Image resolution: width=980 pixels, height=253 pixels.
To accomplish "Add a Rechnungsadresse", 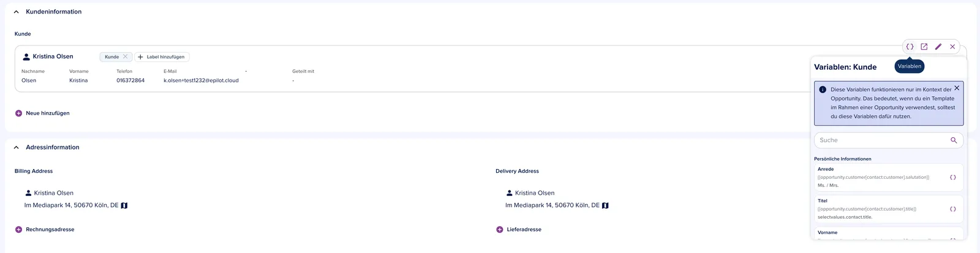I will (45, 230).
